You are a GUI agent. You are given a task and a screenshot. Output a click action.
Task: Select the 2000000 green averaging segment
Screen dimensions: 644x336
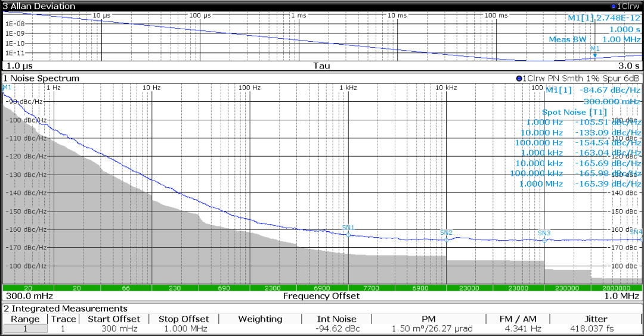click(617, 288)
